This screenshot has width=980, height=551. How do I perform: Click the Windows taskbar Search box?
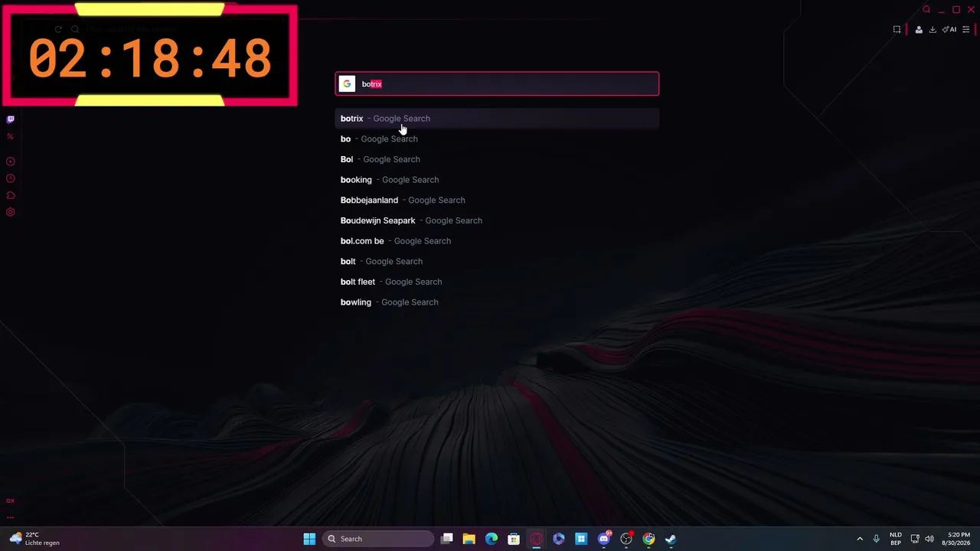379,539
